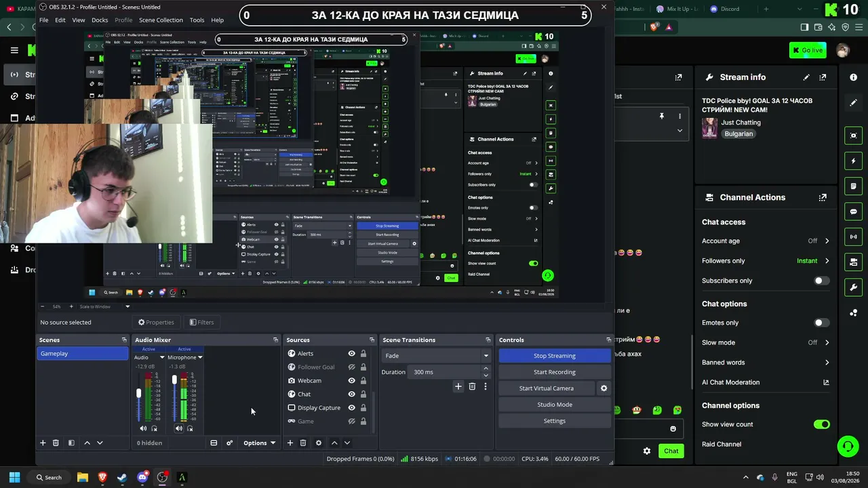Open the View menu in OBS
Image resolution: width=868 pixels, height=488 pixels.
tap(79, 20)
